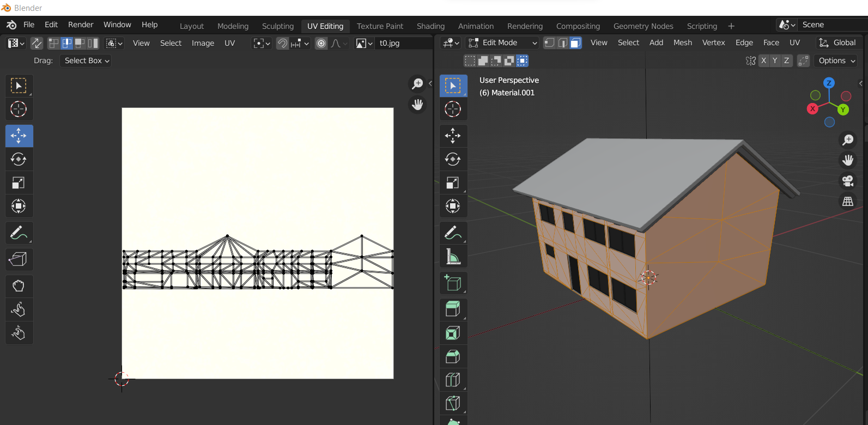Viewport: 868px width, 425px height.
Task: Select the Annotate tool in UV editor
Action: (19, 233)
